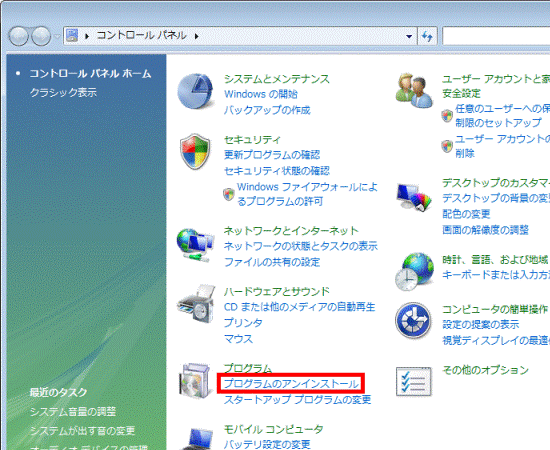Click 配色の変更 link
550x450 pixels.
[467, 214]
